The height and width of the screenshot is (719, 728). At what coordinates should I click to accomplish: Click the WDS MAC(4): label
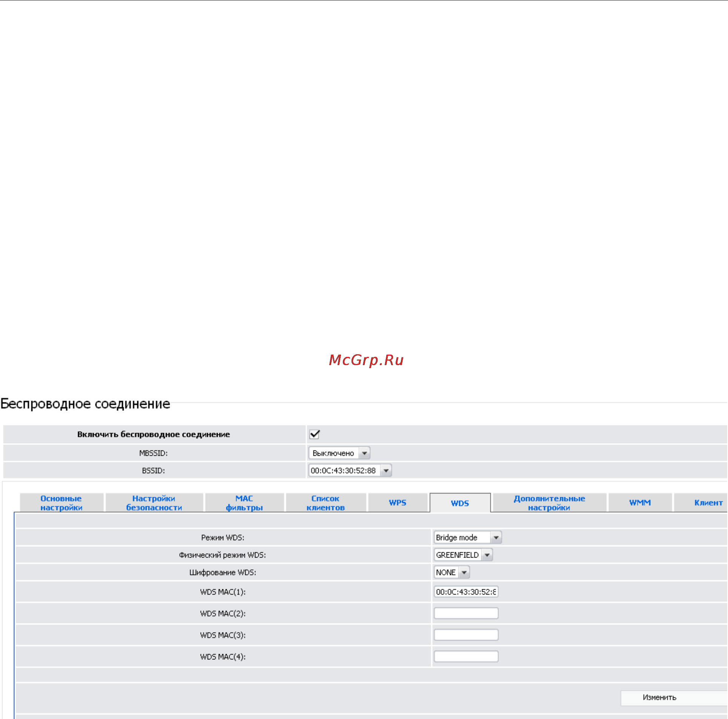point(223,657)
